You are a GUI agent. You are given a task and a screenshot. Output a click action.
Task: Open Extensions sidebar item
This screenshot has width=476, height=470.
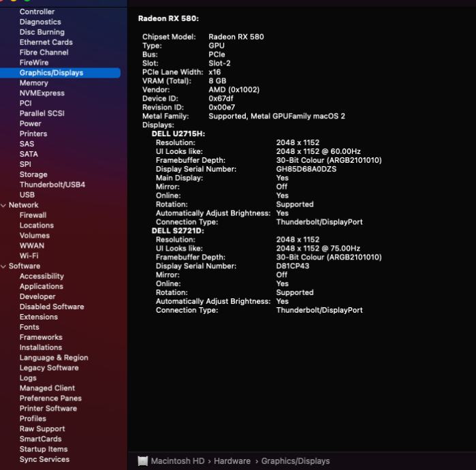coord(39,317)
